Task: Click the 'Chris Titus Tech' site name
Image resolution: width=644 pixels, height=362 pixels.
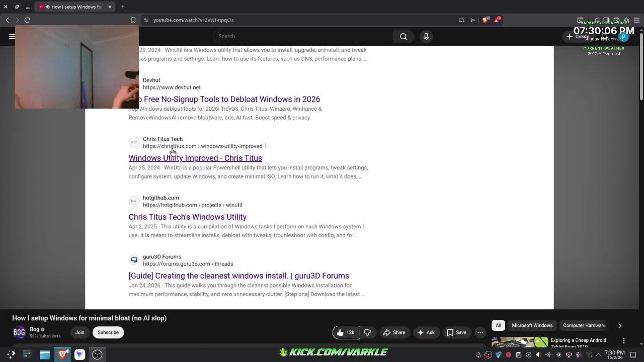Action: pos(163,139)
